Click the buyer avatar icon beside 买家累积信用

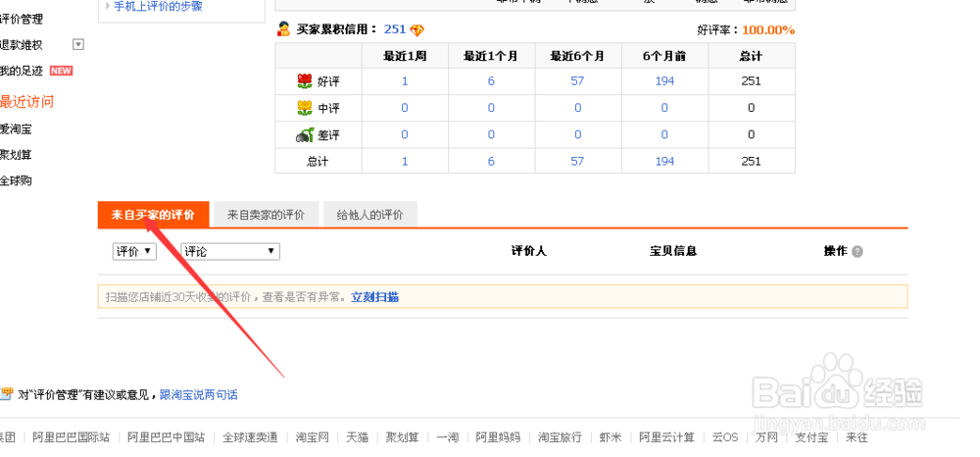click(284, 28)
